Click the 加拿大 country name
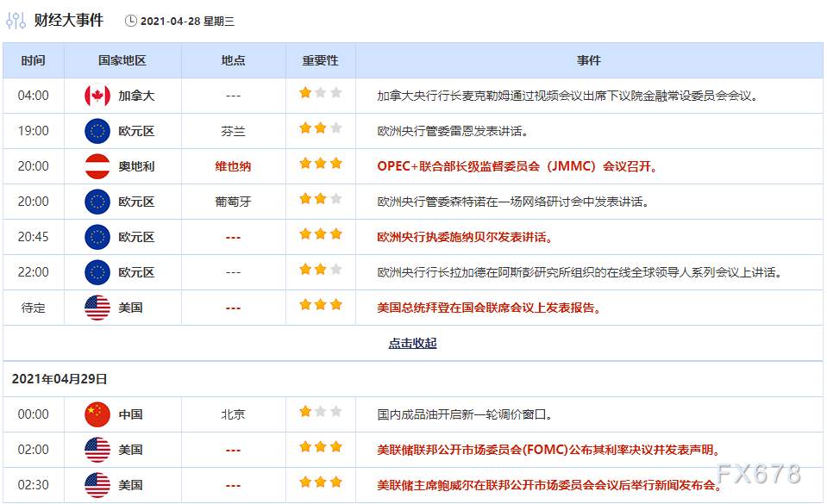 coord(136,96)
